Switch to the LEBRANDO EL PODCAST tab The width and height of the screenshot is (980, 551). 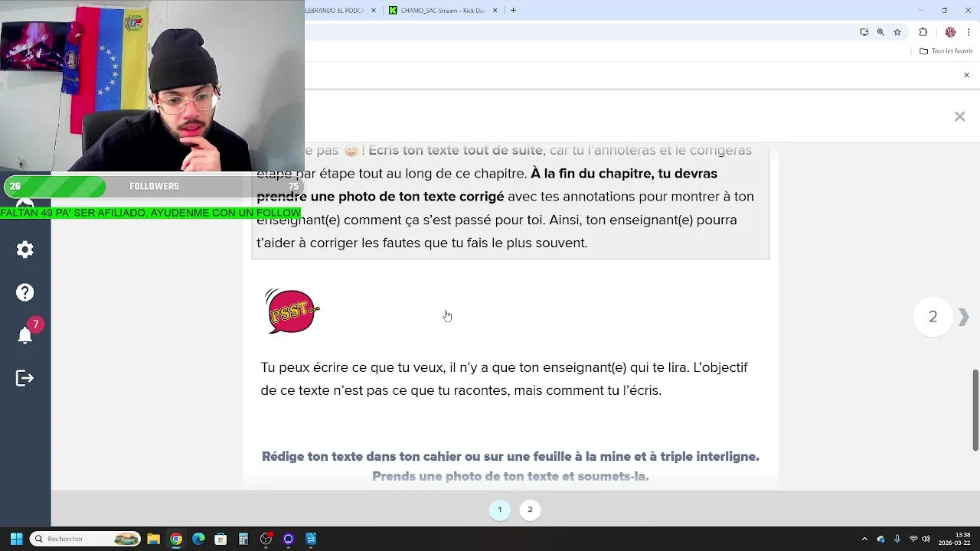(337, 10)
